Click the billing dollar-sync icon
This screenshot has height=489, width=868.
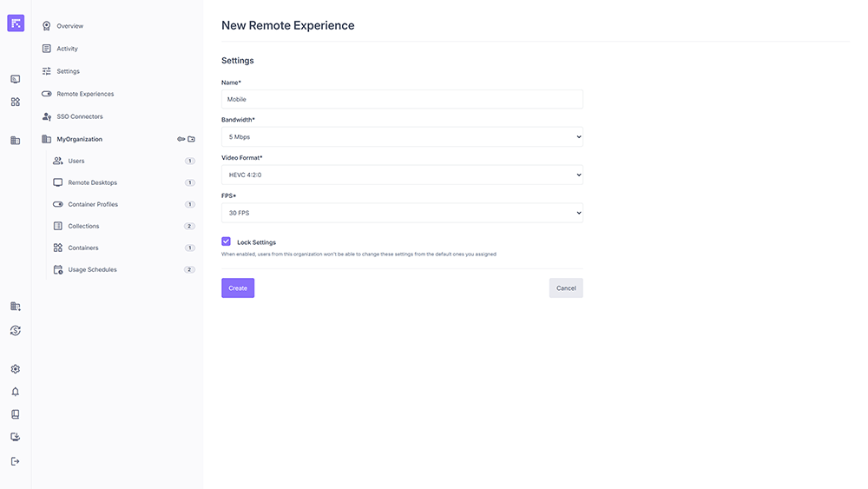coord(15,330)
